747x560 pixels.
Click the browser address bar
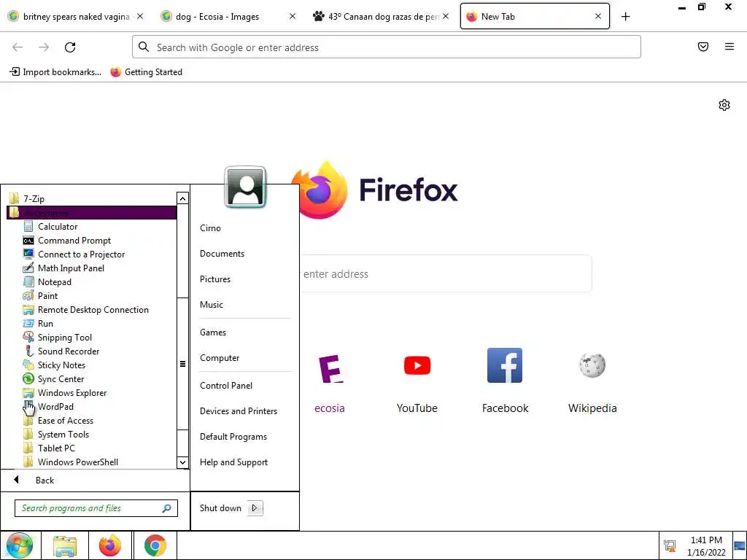387,47
